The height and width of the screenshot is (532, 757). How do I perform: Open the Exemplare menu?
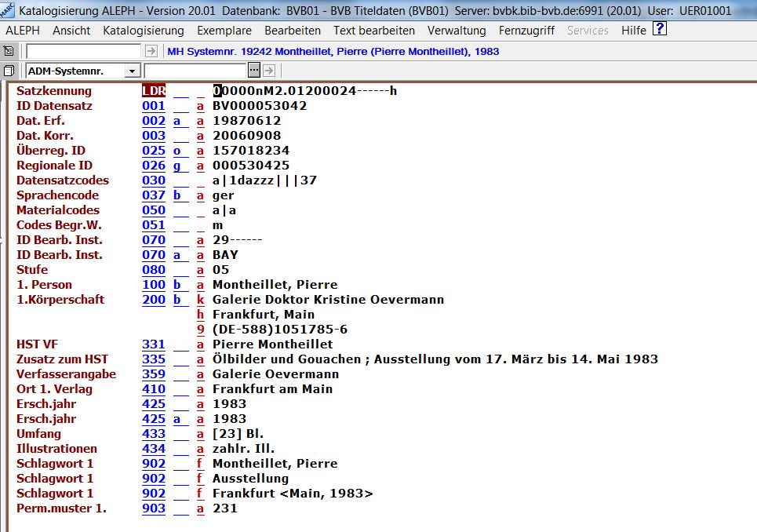click(x=224, y=31)
